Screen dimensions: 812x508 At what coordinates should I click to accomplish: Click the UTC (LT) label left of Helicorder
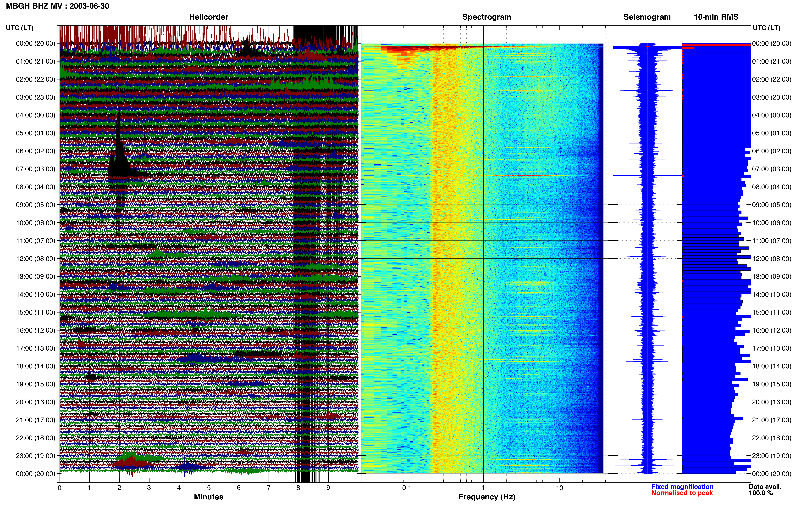point(19,28)
